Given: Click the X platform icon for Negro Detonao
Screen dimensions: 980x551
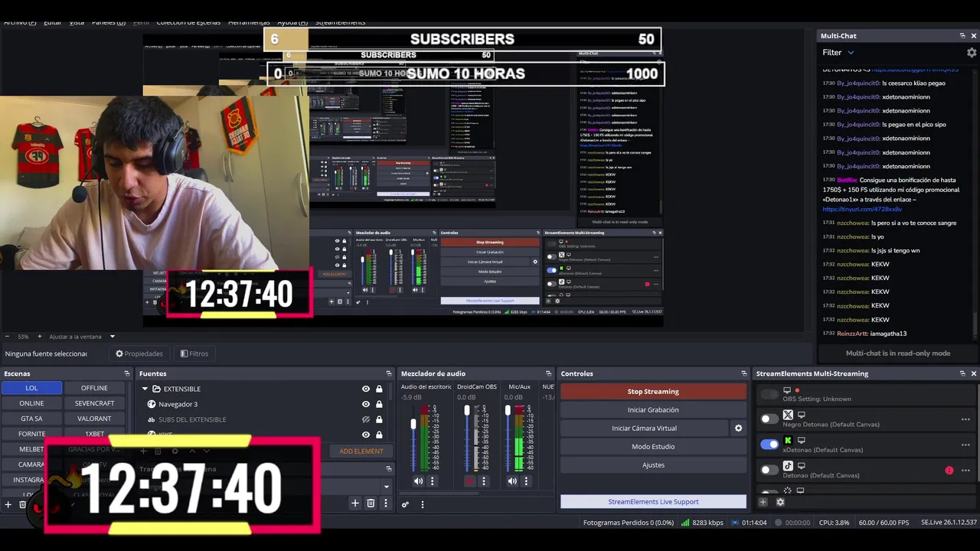Looking at the screenshot, I should pos(788,415).
